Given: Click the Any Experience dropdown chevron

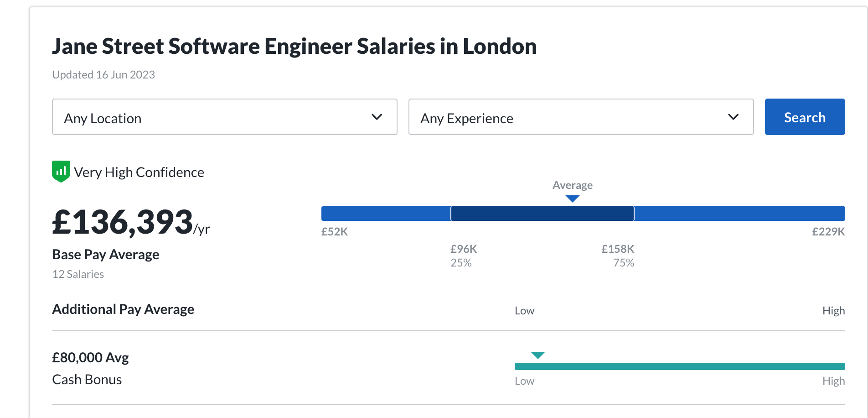Looking at the screenshot, I should click(x=733, y=117).
